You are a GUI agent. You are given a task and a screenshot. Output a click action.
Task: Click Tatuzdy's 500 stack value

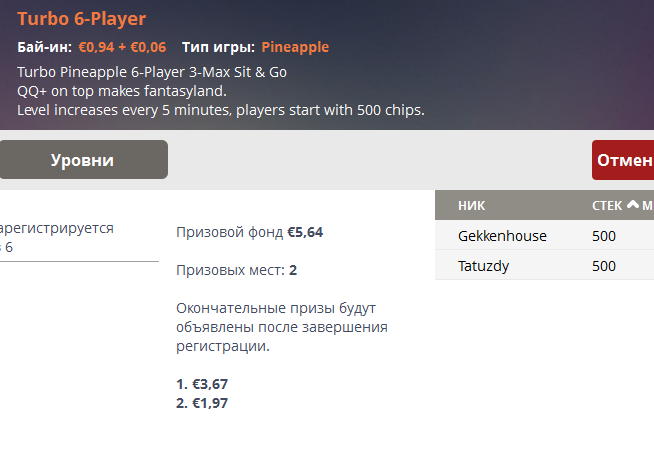tap(604, 266)
